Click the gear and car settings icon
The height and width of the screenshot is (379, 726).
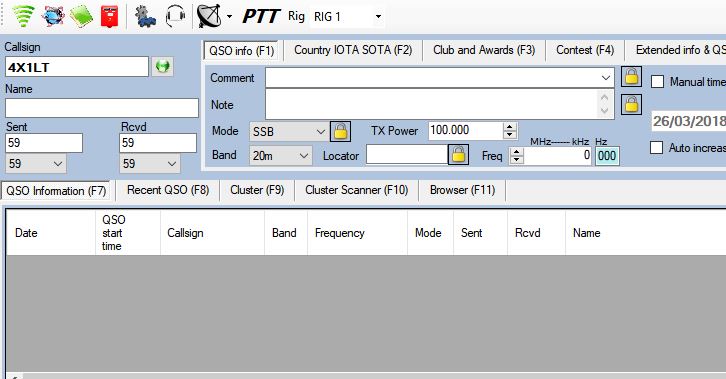[x=145, y=16]
